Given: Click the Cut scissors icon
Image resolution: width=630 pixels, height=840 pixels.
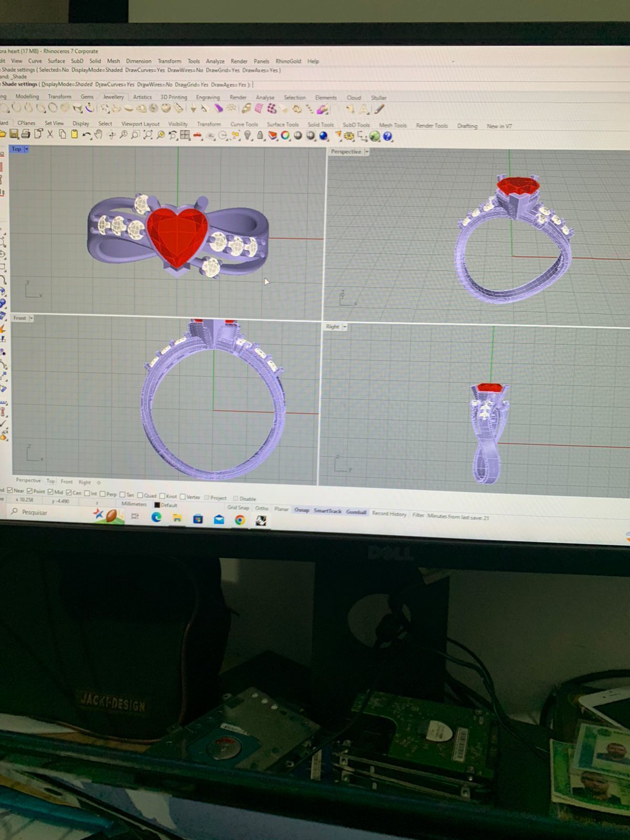Looking at the screenshot, I should (x=50, y=135).
